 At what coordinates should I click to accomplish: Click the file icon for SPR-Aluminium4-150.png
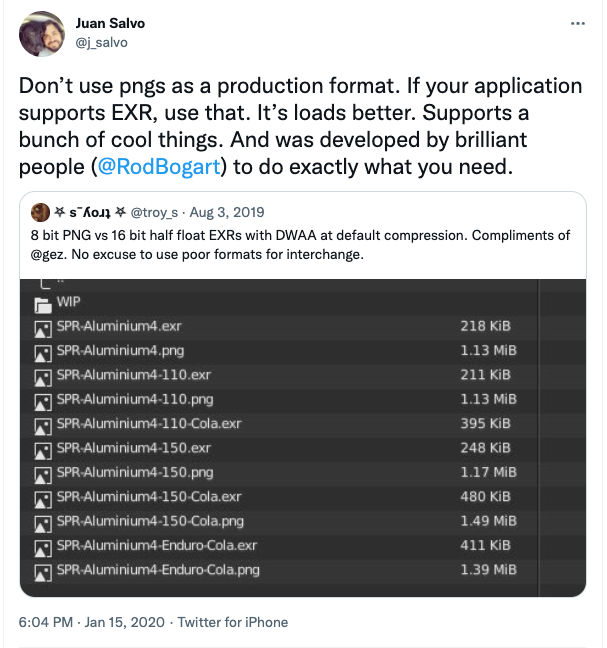coord(42,474)
